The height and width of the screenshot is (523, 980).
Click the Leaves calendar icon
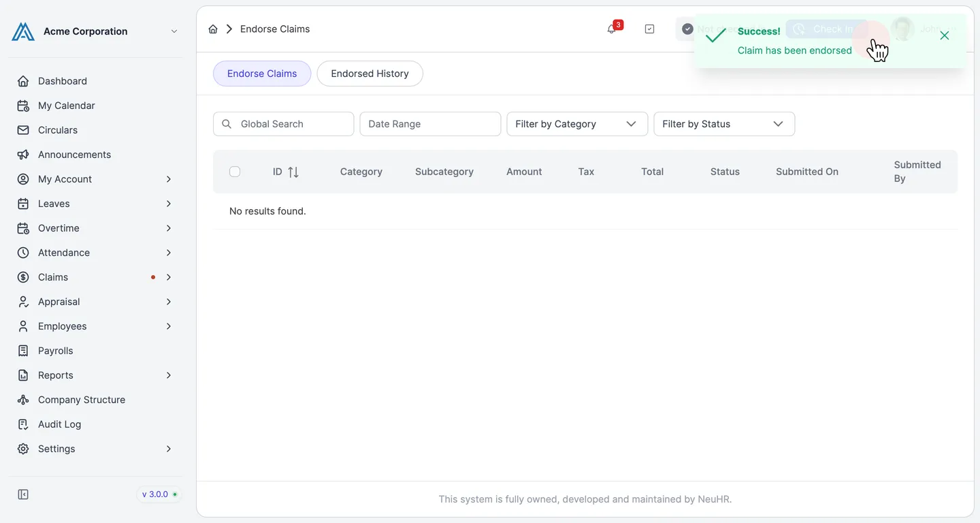(23, 204)
